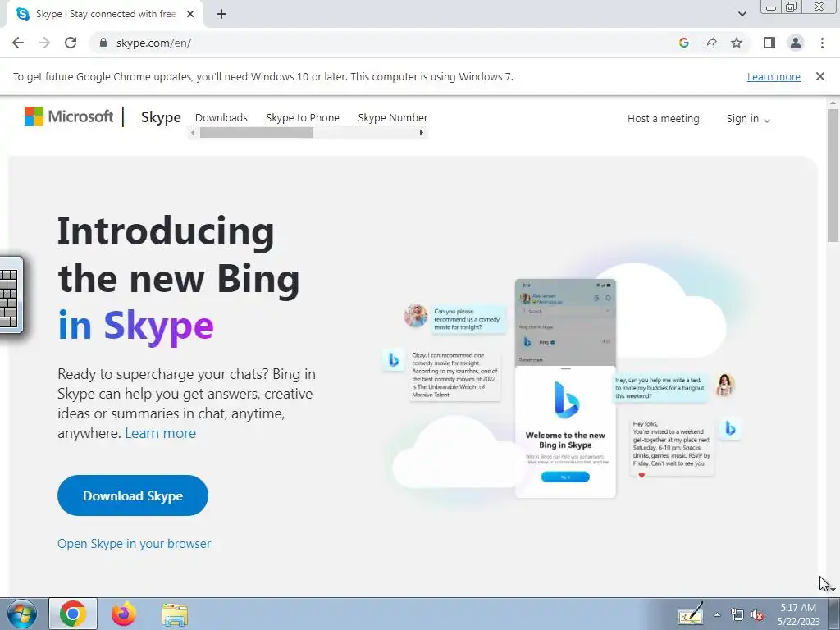The image size is (840, 630).
Task: Click Learn more about Bing in Skype
Action: click(x=160, y=433)
